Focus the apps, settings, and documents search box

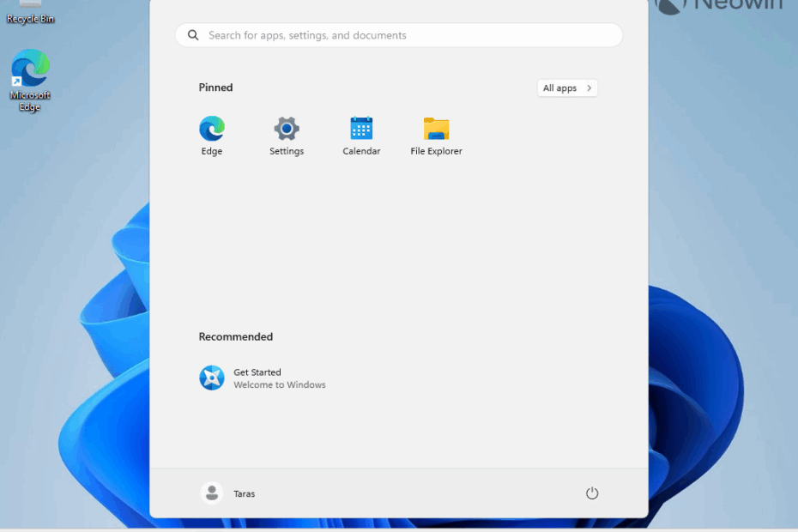pyautogui.click(x=403, y=35)
